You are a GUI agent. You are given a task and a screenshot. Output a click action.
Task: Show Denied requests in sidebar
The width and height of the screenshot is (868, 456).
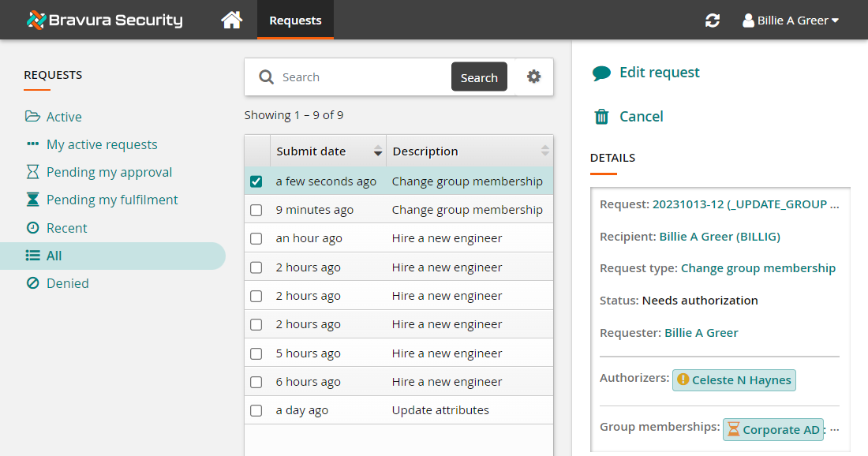pyautogui.click(x=67, y=283)
